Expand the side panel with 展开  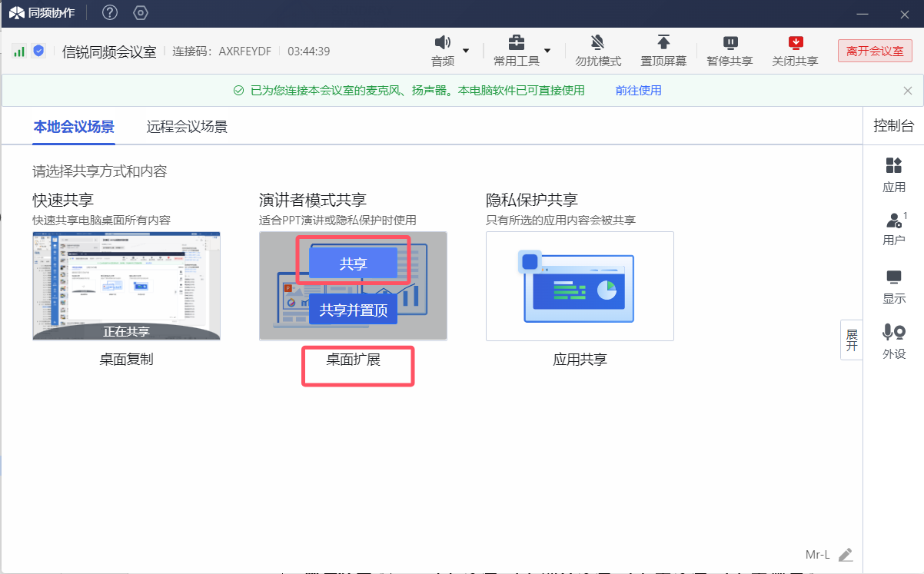click(851, 340)
